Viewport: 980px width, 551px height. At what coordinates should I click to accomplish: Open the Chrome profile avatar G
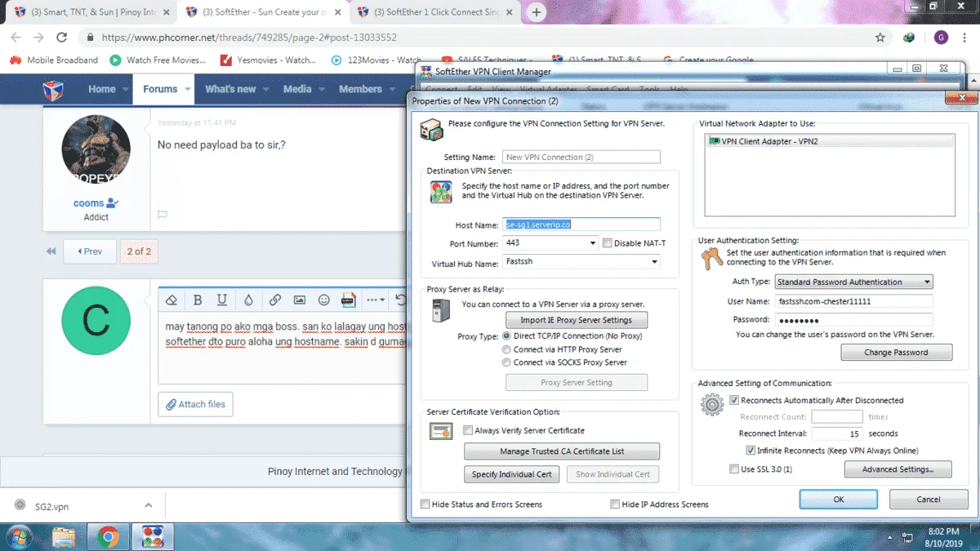pos(941,38)
